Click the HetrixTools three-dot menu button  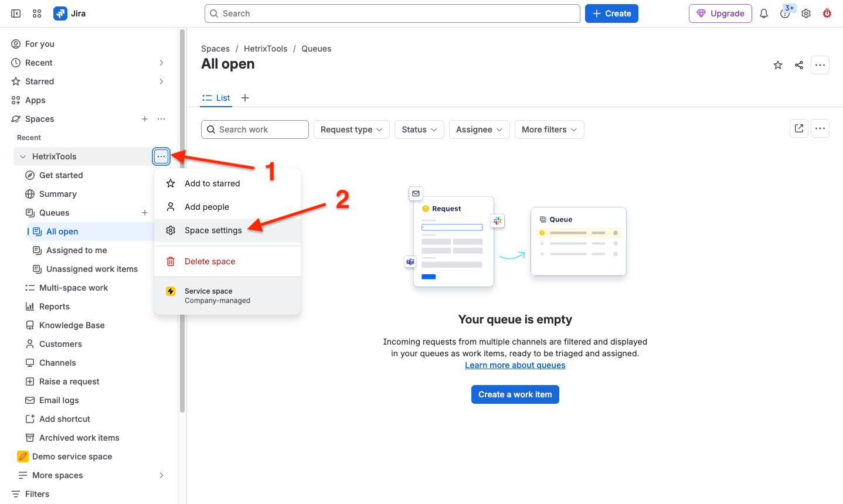click(161, 156)
